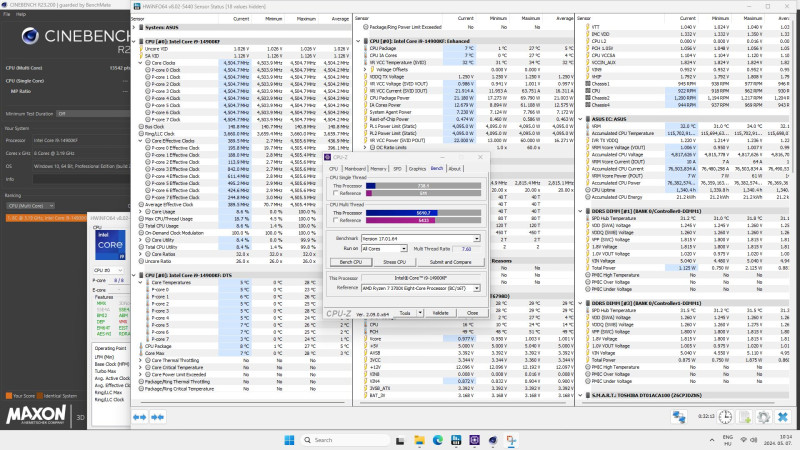Expand the Core Ratios node
Image resolution: width=800 pixels, height=450 pixels.
click(141, 254)
